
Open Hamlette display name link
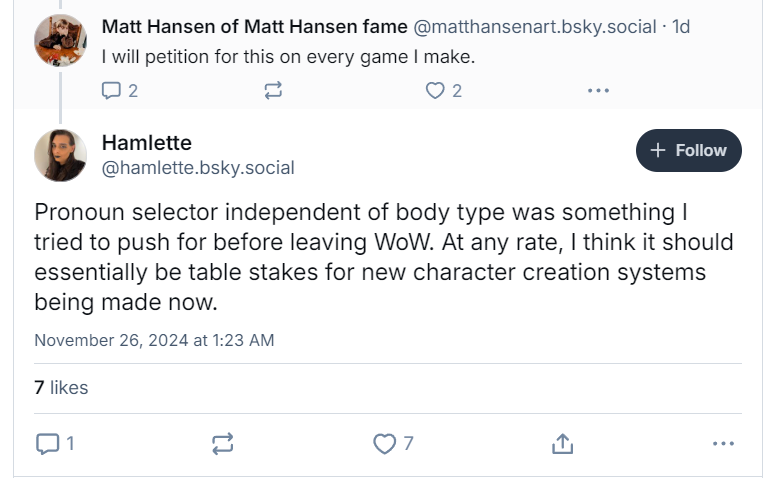(146, 142)
